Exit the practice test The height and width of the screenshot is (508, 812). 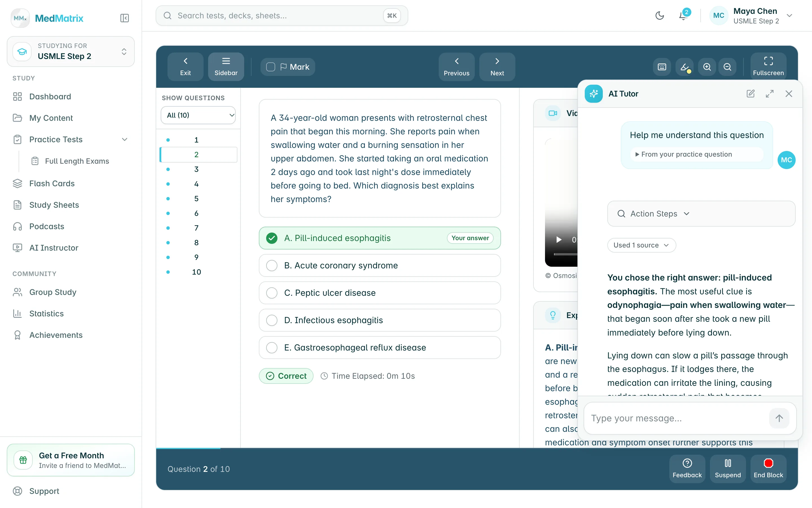[186, 66]
